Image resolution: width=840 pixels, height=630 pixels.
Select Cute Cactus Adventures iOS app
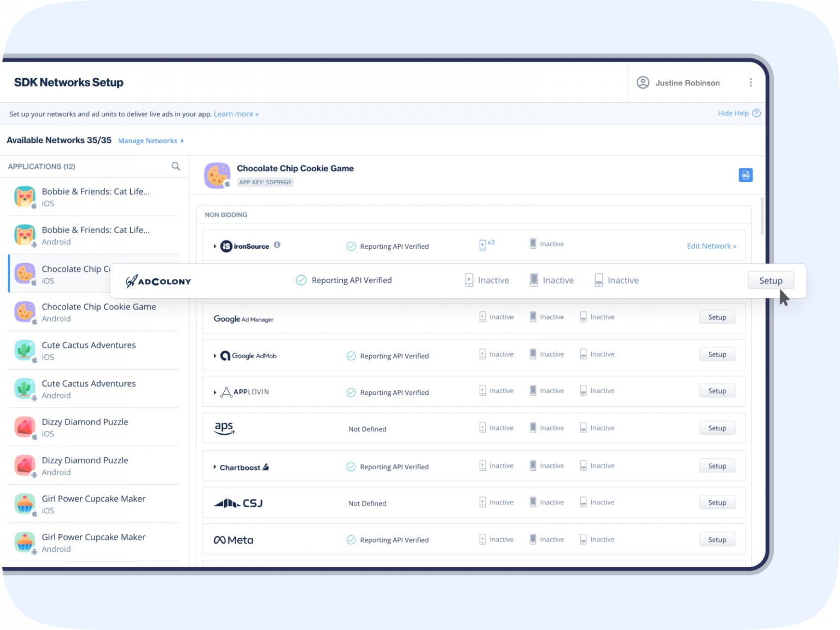point(89,351)
